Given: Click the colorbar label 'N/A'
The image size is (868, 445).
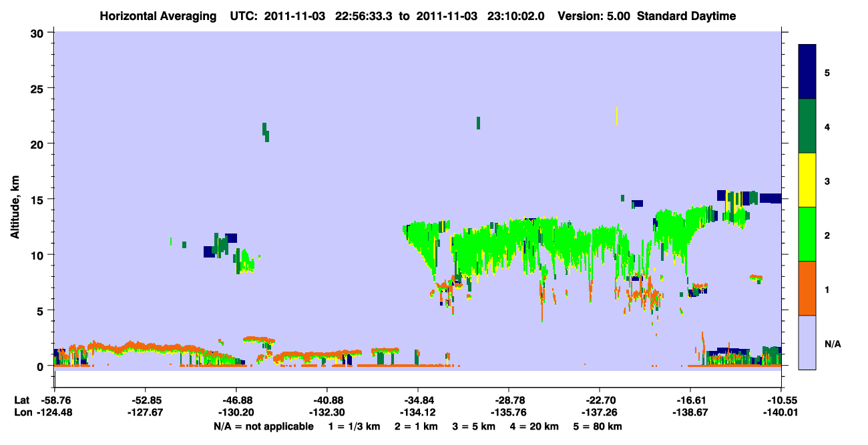Looking at the screenshot, I should [x=833, y=344].
